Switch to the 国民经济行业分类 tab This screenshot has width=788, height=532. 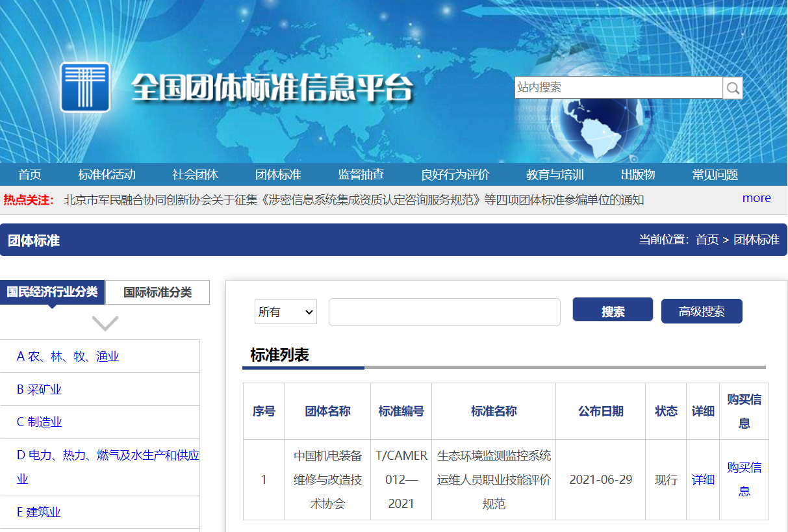(x=52, y=292)
